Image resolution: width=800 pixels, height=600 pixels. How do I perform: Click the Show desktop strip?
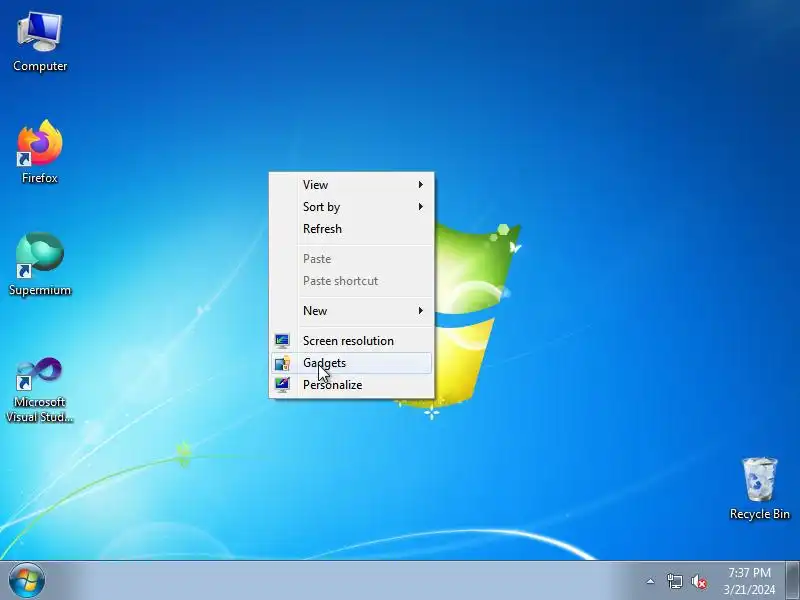click(792, 581)
